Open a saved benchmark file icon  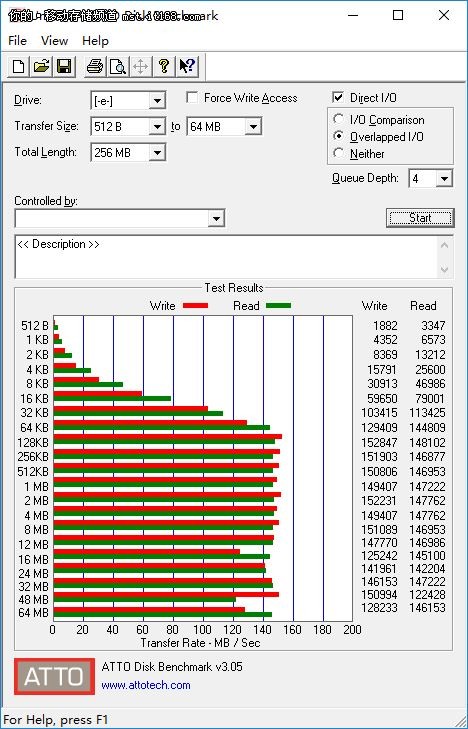[x=41, y=66]
